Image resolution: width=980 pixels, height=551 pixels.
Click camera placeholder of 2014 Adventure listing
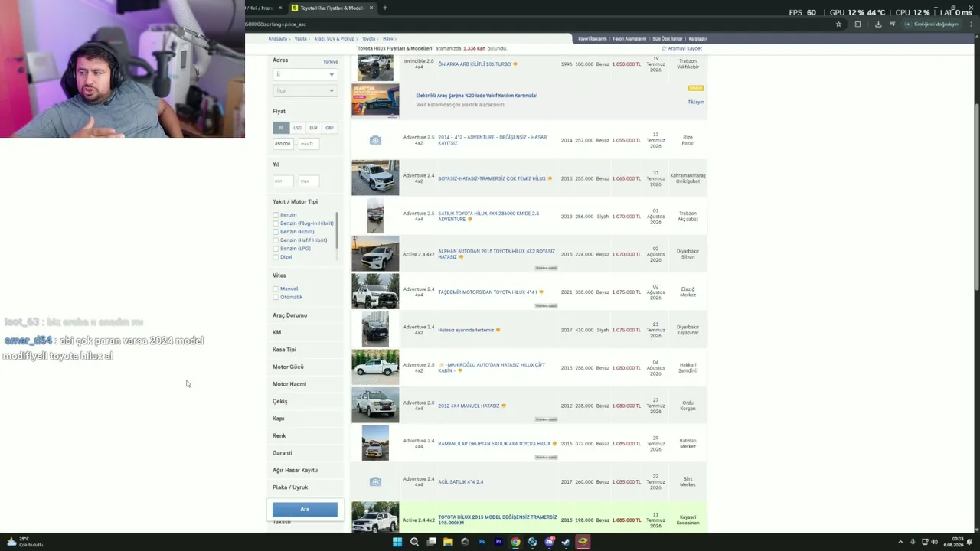375,140
